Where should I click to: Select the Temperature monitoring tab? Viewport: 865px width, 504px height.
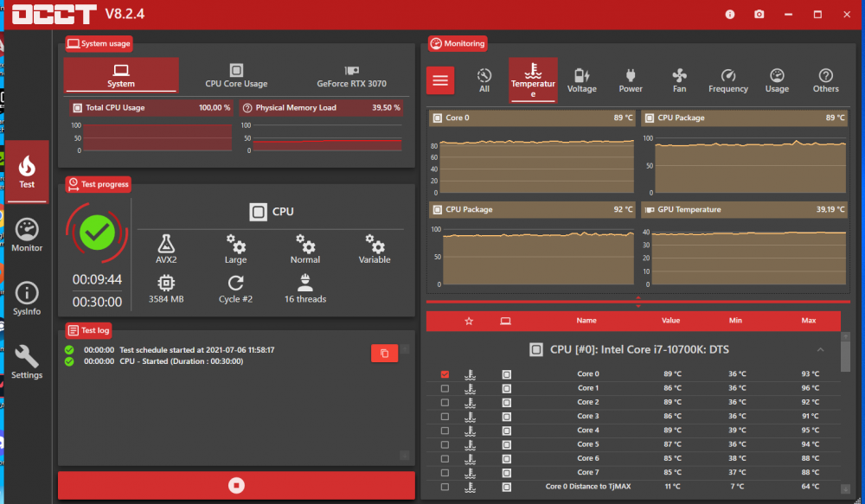pos(533,80)
